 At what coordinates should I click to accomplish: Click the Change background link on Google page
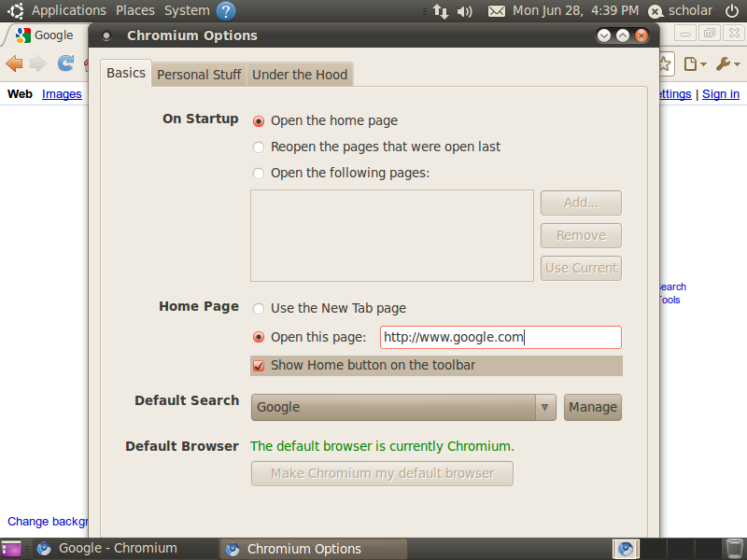click(48, 522)
